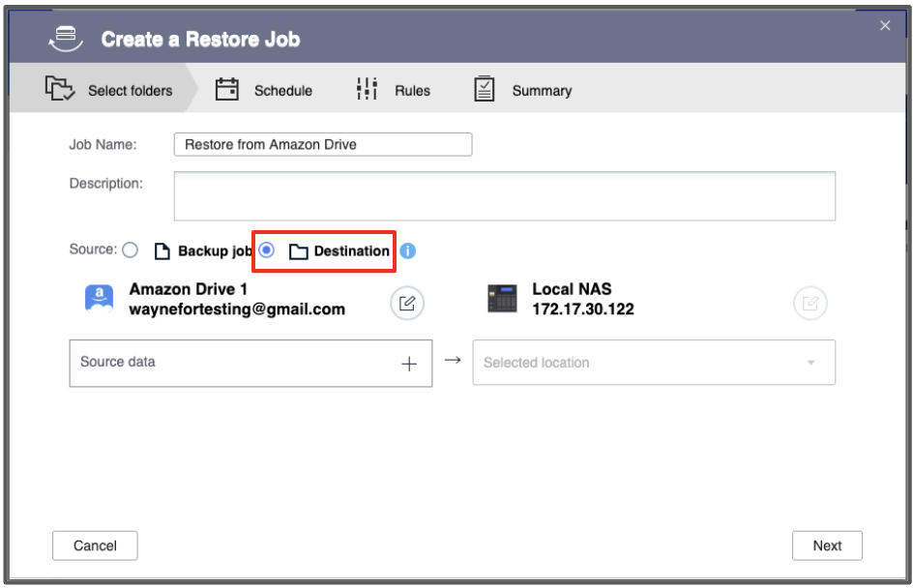Click the Summary clipboard icon
This screenshot has width=913, height=588.
tap(485, 90)
